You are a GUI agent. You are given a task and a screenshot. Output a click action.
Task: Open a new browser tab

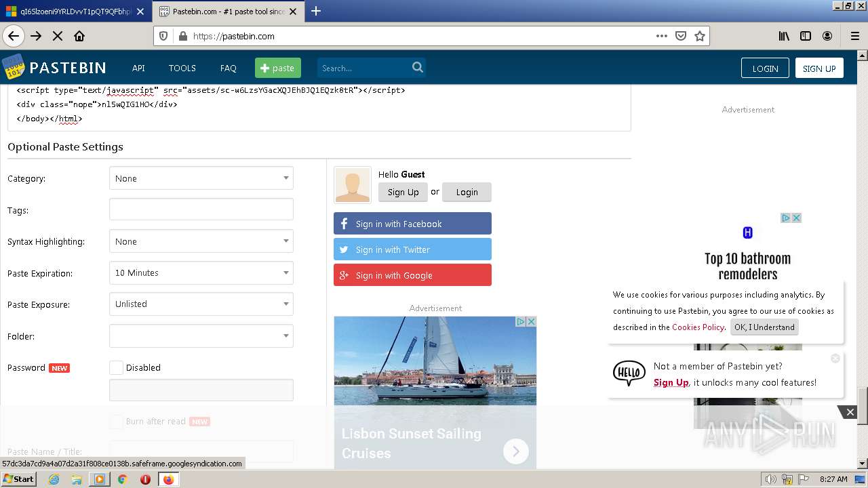tap(316, 11)
